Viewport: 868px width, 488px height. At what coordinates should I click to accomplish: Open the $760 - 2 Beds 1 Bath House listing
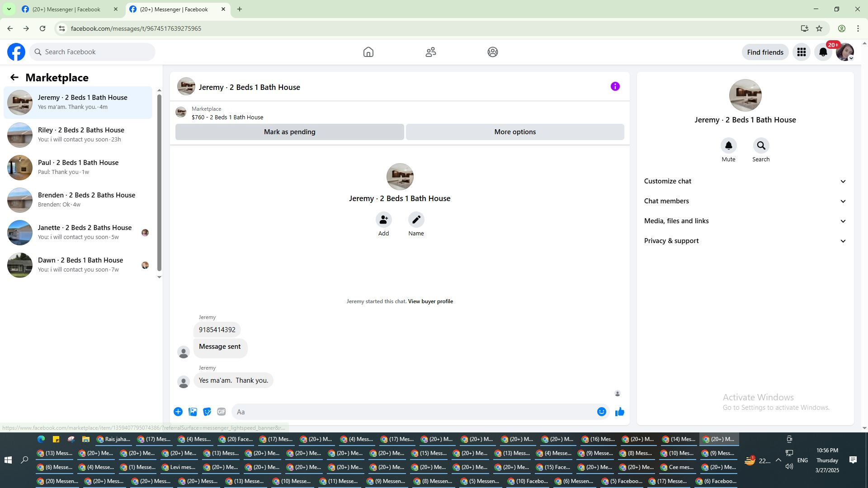(227, 117)
